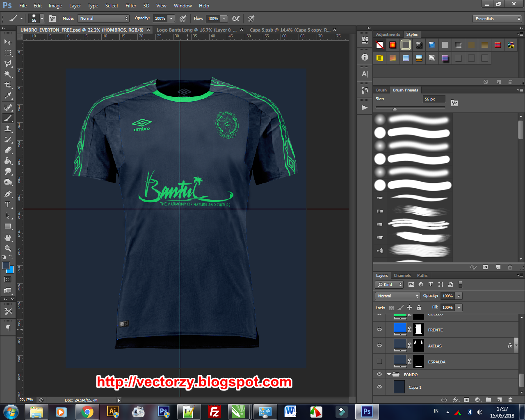This screenshot has height=420, width=525.
Task: Hide the Capa 1 layer
Action: pos(379,387)
